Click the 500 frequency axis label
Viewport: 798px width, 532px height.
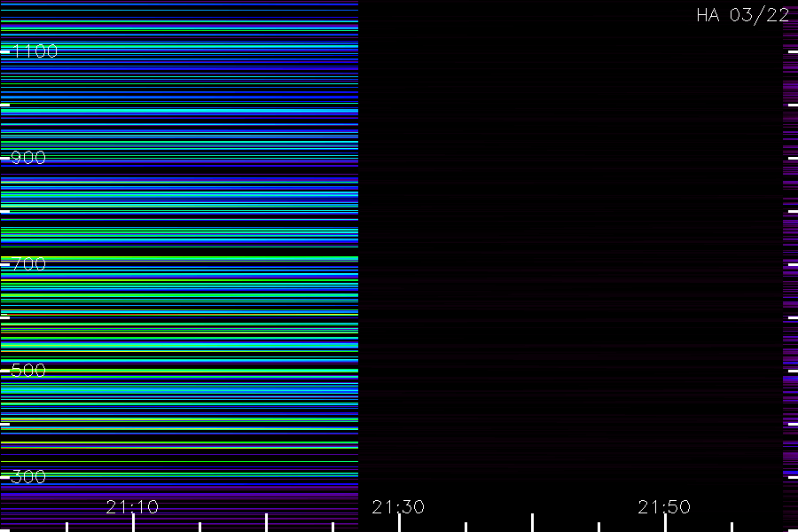pyautogui.click(x=28, y=370)
